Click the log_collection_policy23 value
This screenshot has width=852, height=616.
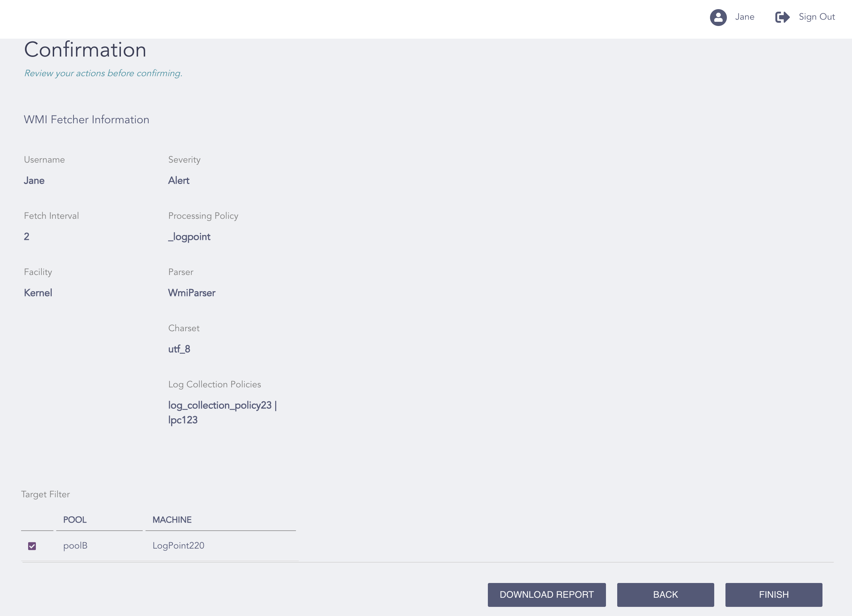tap(220, 405)
